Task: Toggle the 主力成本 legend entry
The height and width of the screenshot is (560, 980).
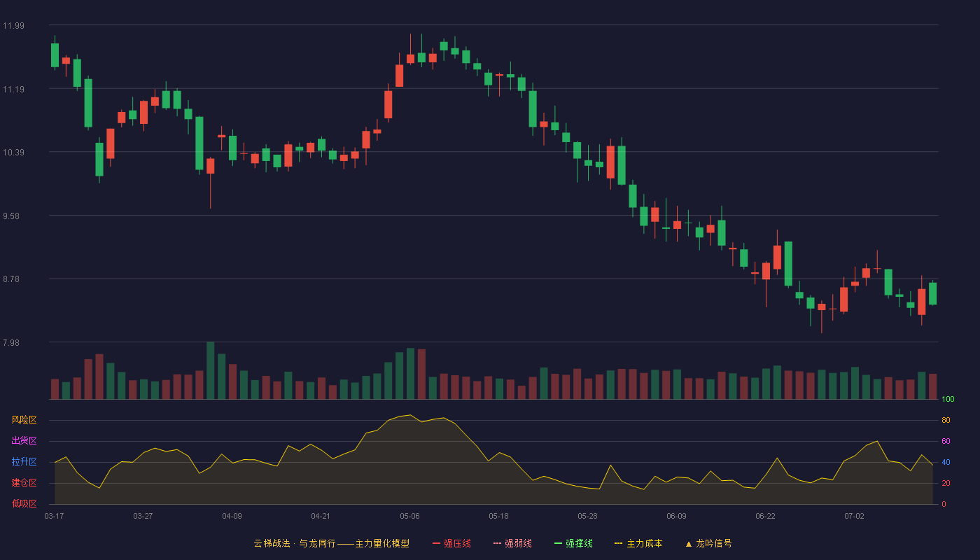Action: point(638,543)
